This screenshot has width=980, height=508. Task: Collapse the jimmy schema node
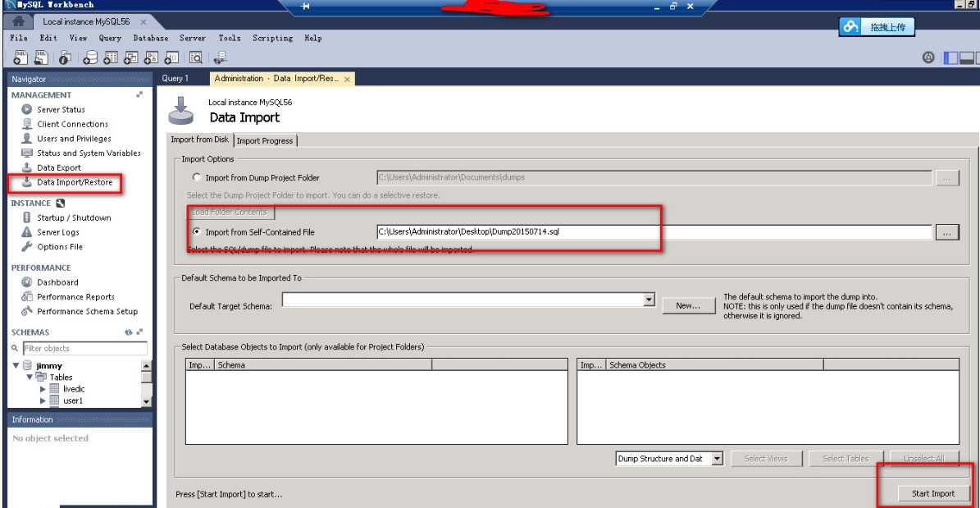(x=16, y=365)
